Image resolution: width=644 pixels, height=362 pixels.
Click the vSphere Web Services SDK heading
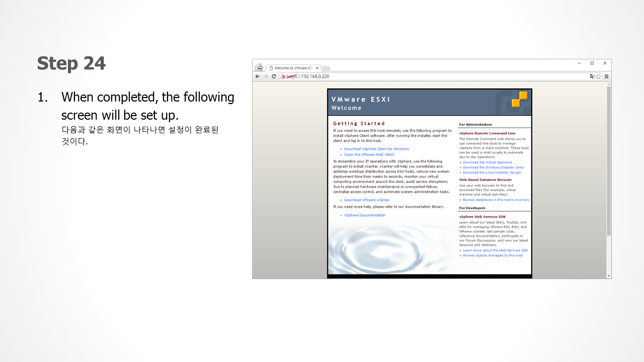482,217
